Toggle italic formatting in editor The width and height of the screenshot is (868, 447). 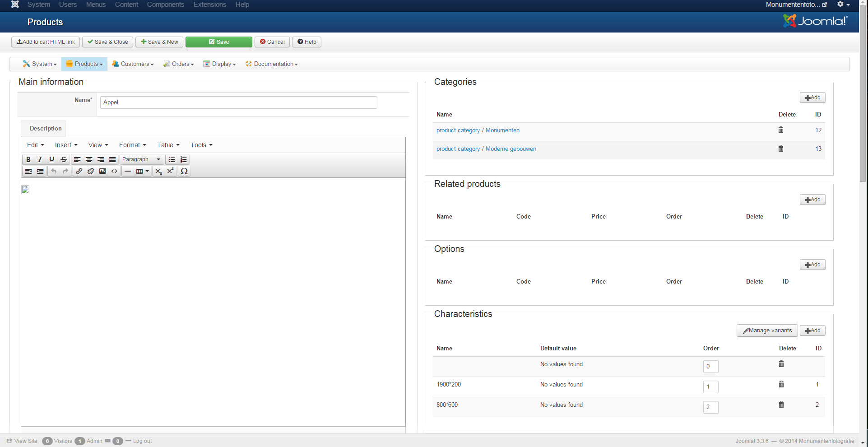(40, 159)
